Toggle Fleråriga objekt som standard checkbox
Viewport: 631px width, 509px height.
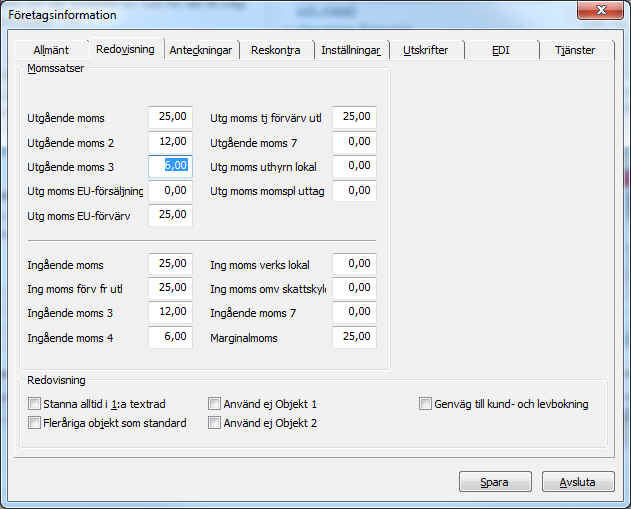coord(35,423)
